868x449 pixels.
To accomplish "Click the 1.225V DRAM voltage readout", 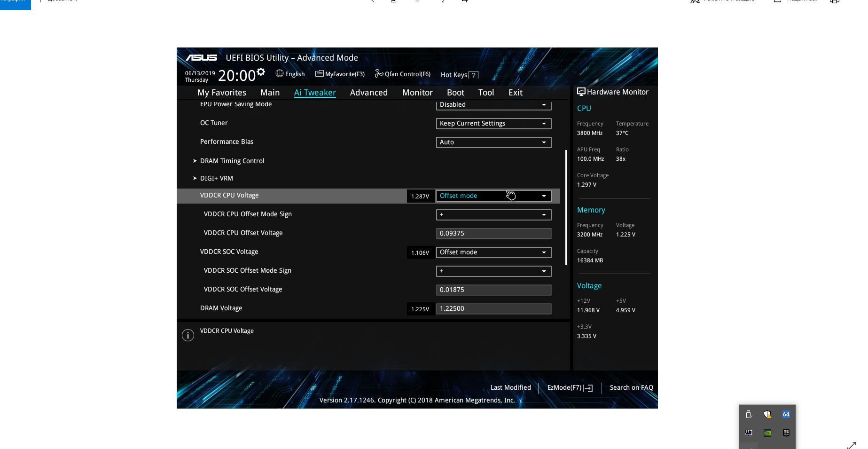I will coord(420,309).
